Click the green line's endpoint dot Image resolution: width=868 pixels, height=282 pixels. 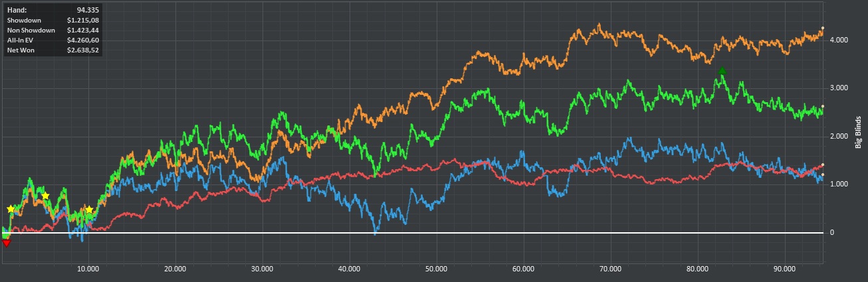tap(823, 106)
